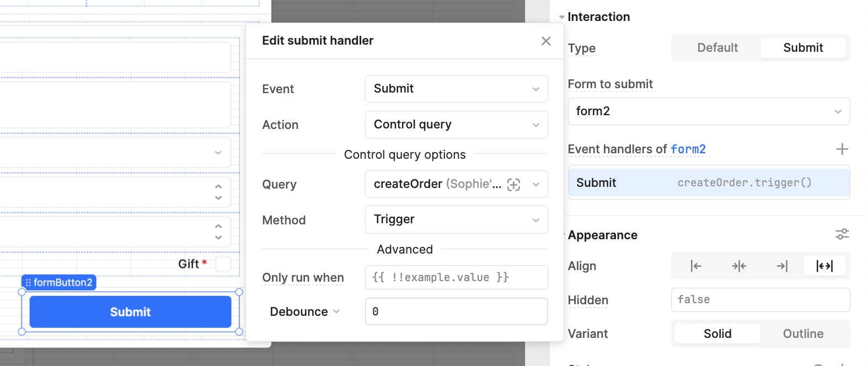Screen dimensions: 868x366
Task: Select the Submit createOrder.trigger() event handler row
Action: [709, 182]
